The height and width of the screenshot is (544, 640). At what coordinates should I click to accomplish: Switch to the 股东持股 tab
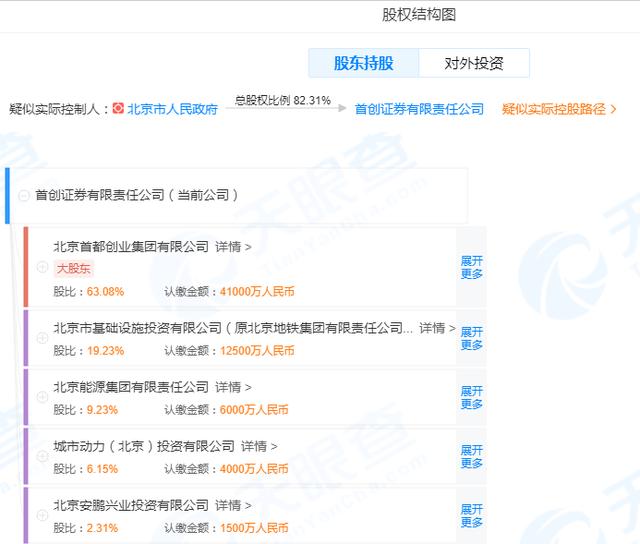[364, 63]
